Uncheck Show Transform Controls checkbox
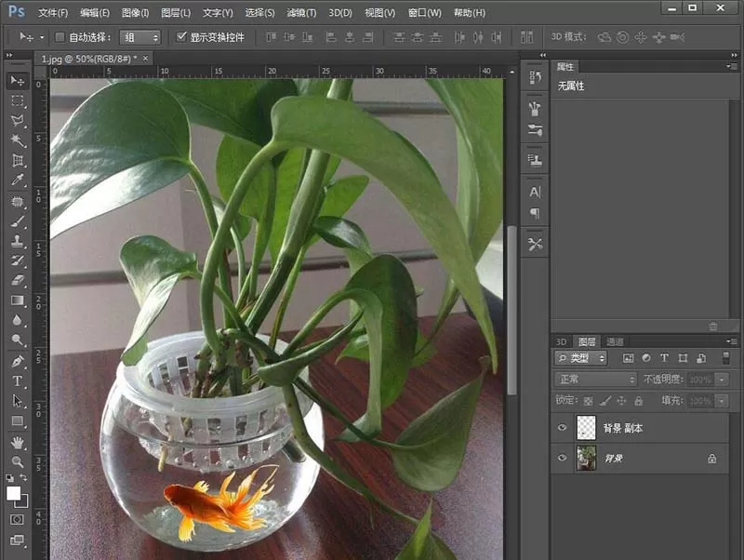This screenshot has height=560, width=744. (x=181, y=36)
